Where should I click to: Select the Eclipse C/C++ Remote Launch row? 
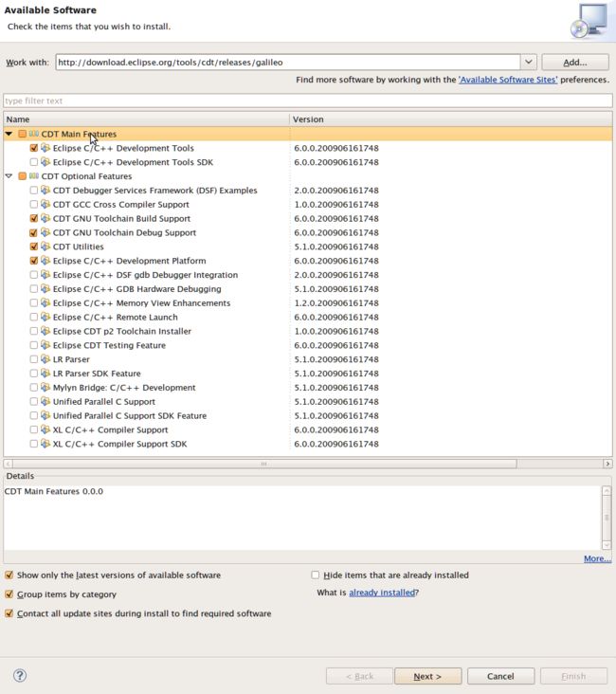click(308, 317)
